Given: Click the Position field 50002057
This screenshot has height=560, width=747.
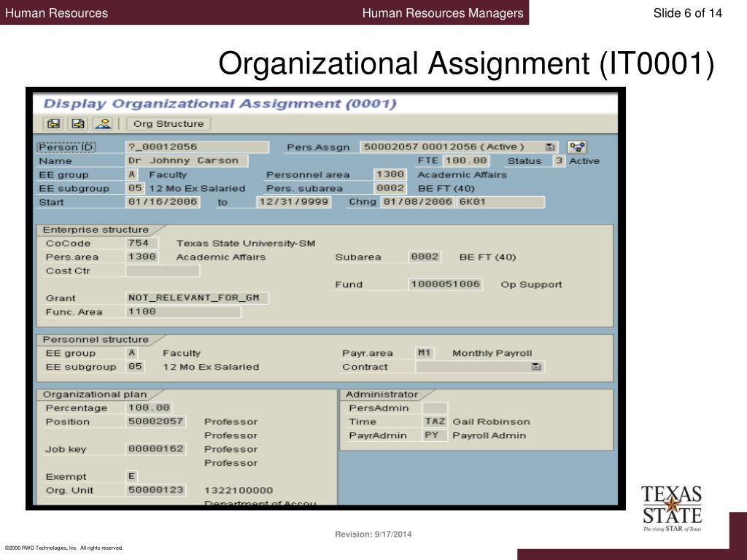Looking at the screenshot, I should coord(156,422).
